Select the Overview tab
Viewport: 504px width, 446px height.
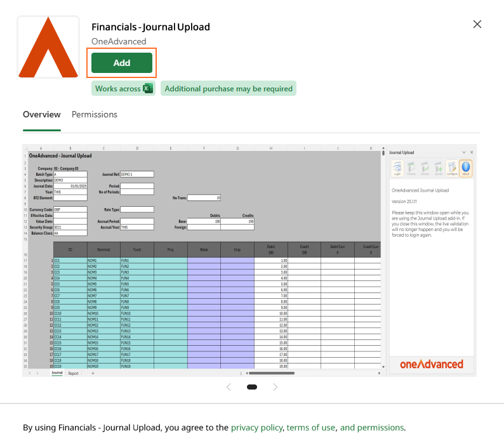point(42,114)
